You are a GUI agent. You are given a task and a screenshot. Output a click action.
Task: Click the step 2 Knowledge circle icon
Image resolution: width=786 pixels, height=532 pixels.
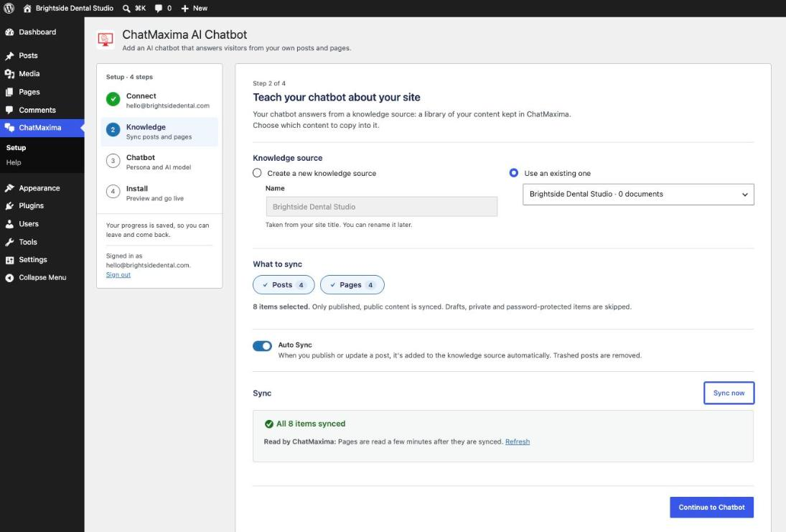113,131
